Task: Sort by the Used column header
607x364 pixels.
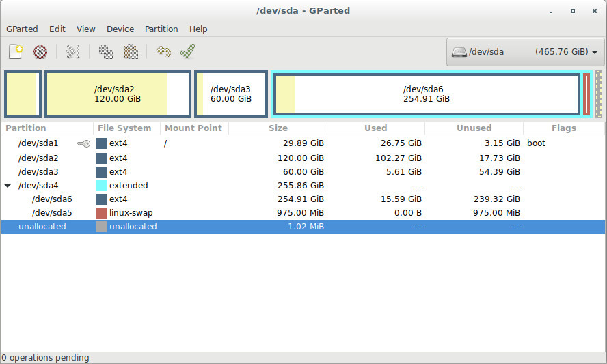Action: coord(375,128)
